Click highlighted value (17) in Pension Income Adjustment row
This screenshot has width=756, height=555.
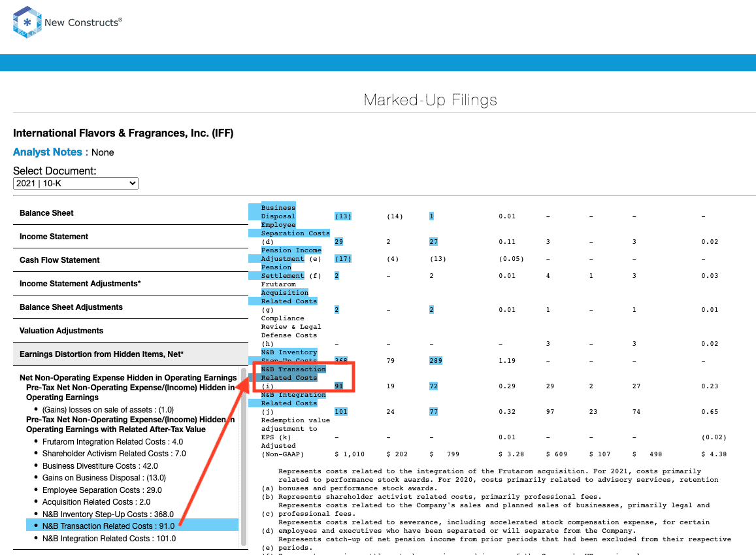[x=343, y=259]
